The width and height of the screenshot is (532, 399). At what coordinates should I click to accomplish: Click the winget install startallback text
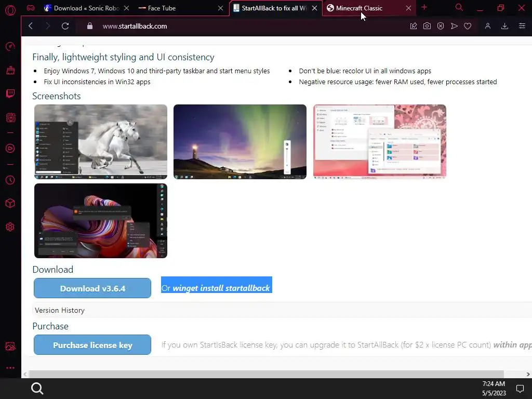[221, 288]
